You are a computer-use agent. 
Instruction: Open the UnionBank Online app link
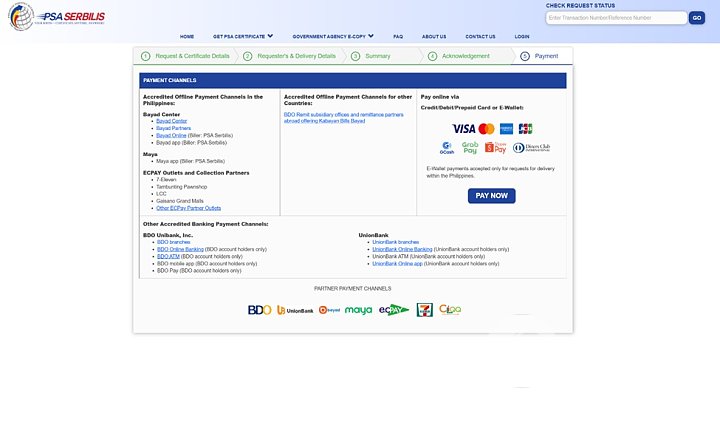click(x=397, y=263)
